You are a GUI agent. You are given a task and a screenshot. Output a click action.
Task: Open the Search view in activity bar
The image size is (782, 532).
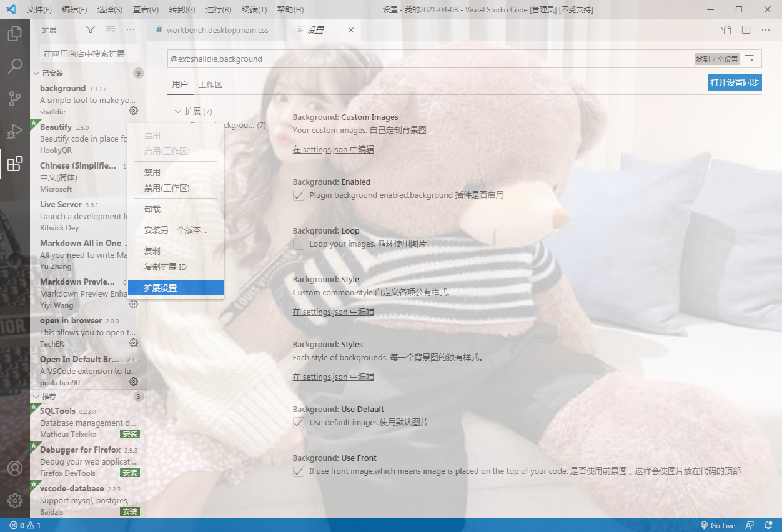point(15,66)
